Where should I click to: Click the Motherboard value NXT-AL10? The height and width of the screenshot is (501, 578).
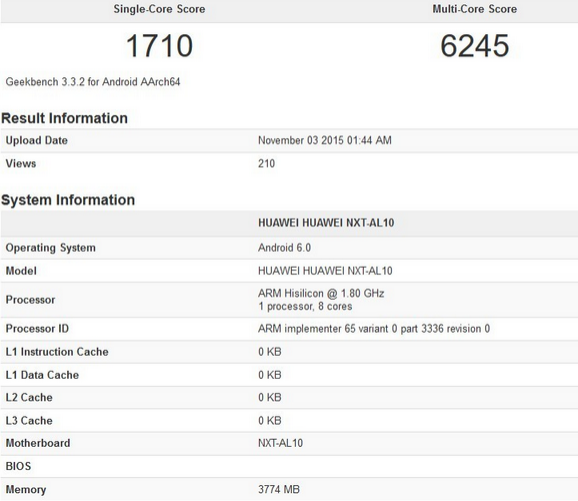[x=281, y=443]
